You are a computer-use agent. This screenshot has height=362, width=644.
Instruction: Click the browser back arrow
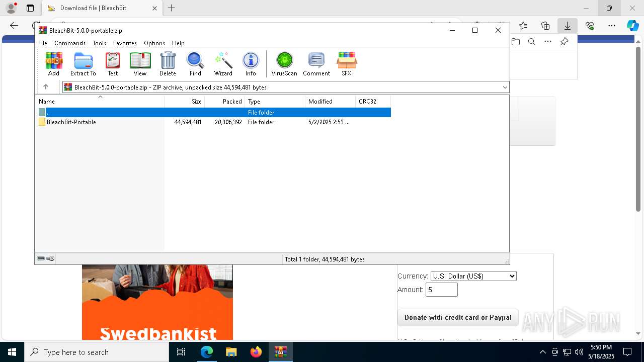[14, 26]
